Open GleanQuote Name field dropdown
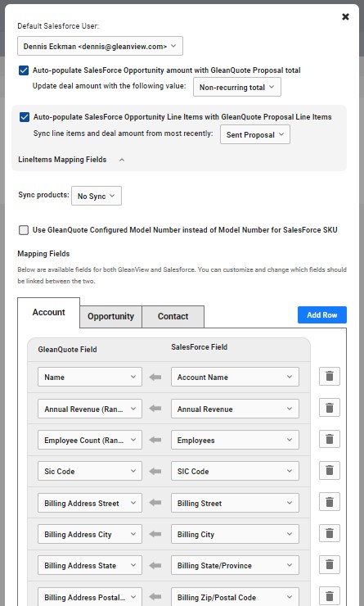Image resolution: width=364 pixels, height=606 pixels. (90, 377)
